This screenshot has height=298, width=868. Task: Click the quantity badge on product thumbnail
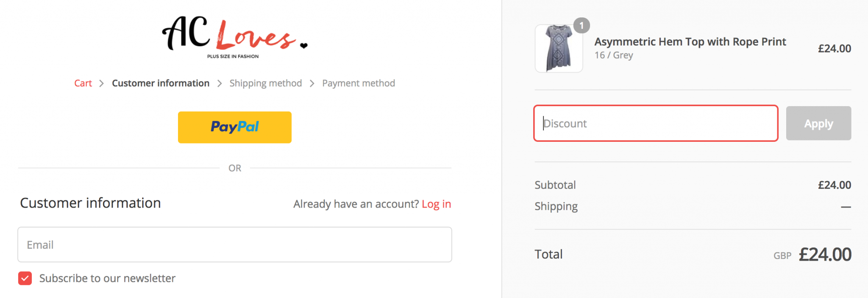[581, 26]
